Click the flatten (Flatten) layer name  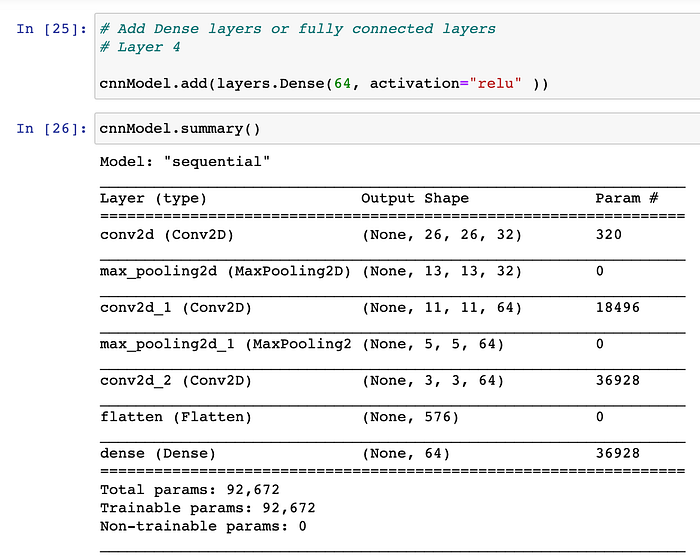click(x=175, y=417)
